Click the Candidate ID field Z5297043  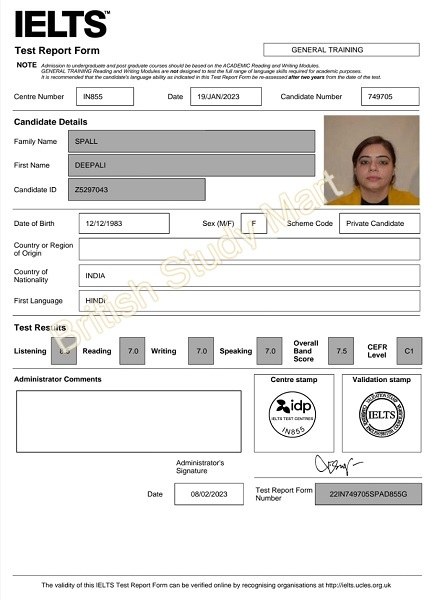tap(137, 189)
